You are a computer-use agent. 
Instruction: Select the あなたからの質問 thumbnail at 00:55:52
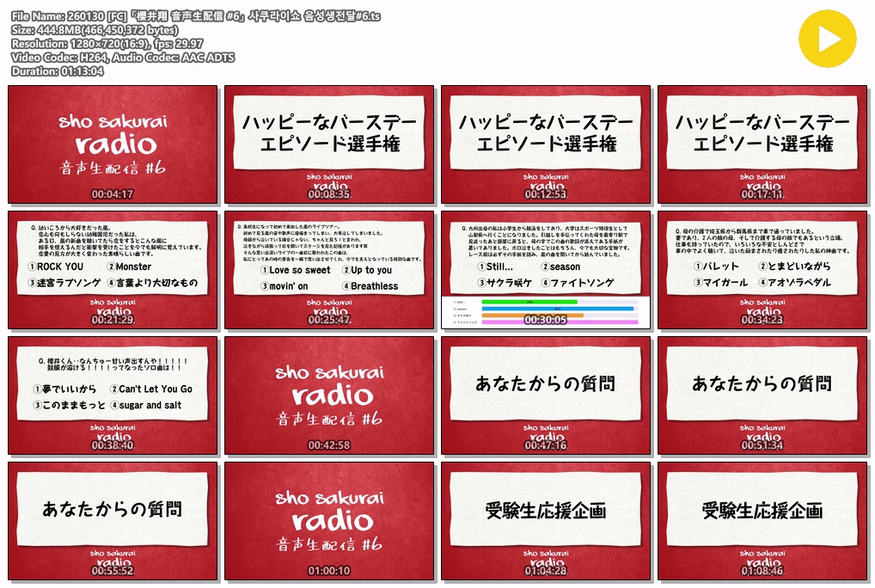(113, 520)
